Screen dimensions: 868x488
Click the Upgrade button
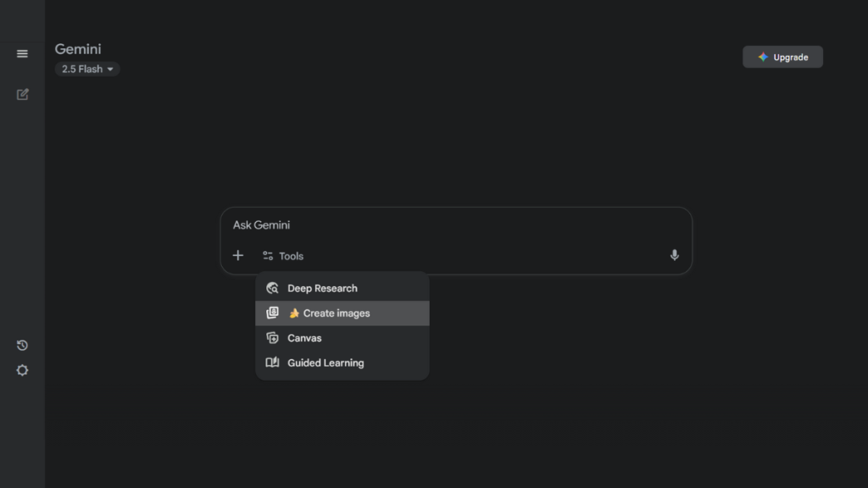point(782,57)
